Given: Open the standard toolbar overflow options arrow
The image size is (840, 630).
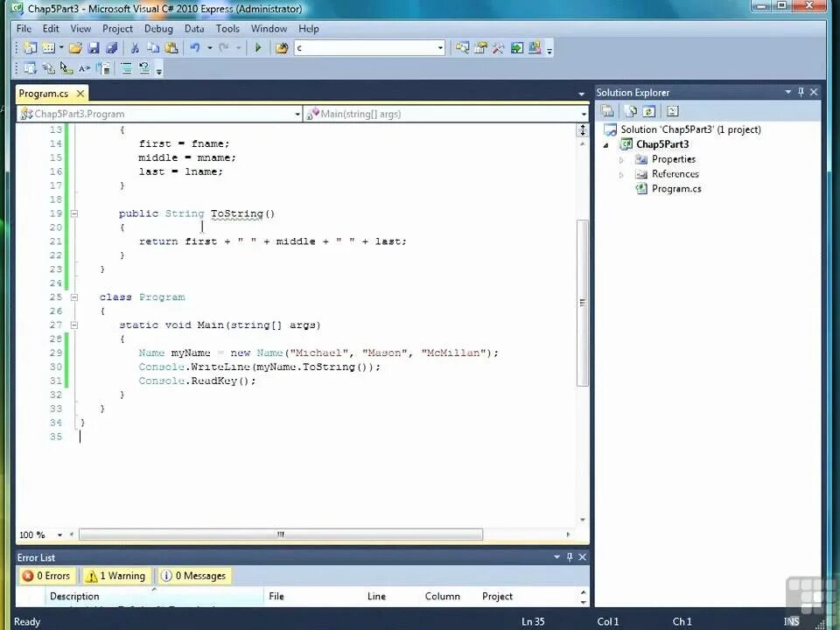Looking at the screenshot, I should pyautogui.click(x=549, y=51).
